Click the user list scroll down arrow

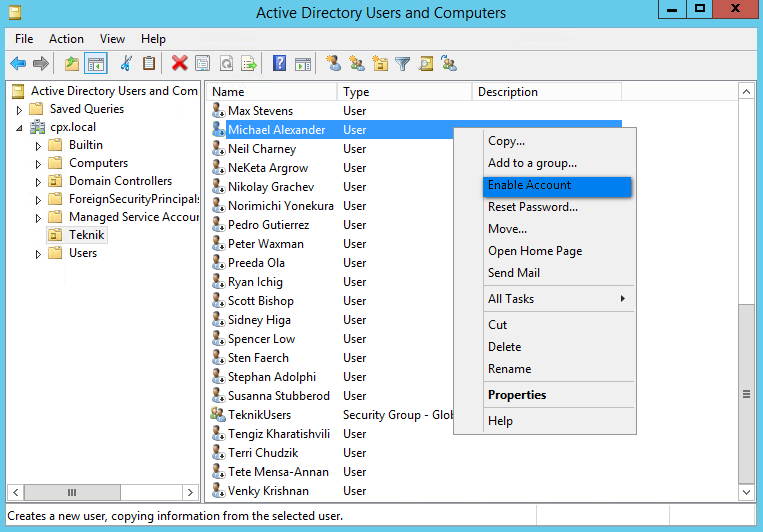click(x=746, y=492)
